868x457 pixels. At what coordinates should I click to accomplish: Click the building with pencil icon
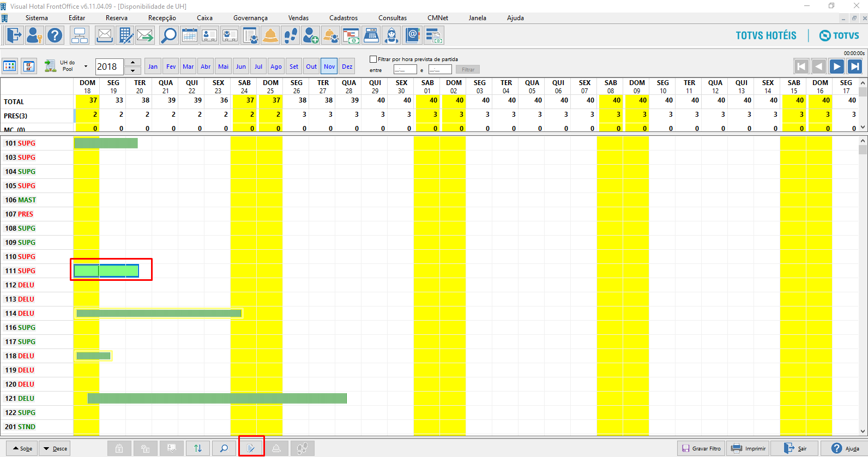(x=125, y=35)
